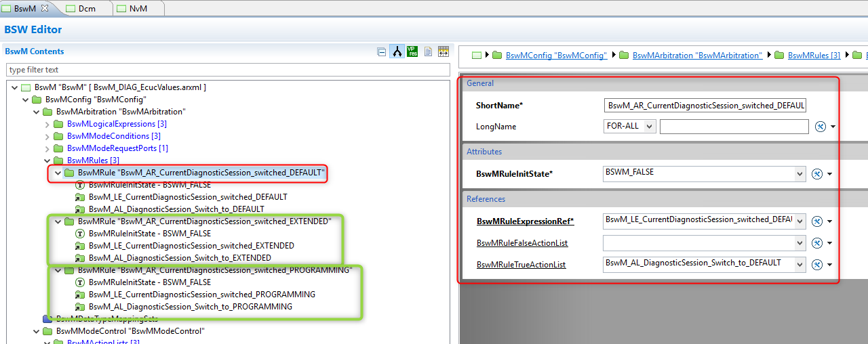Click the BswMModeConditions folder icon
868x344 pixels.
pos(58,136)
